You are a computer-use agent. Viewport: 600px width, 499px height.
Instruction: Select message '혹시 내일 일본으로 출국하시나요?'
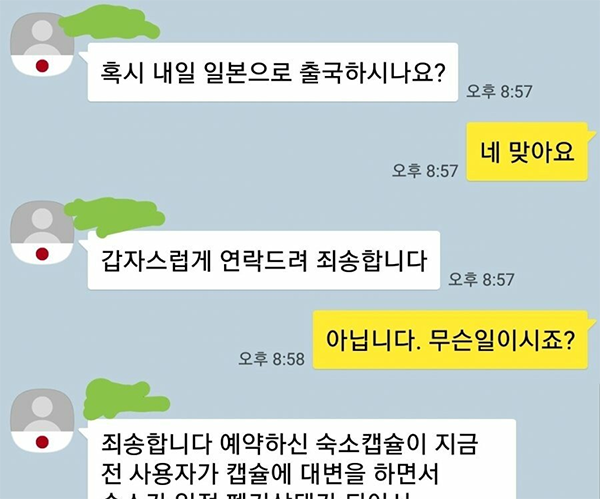tap(273, 72)
